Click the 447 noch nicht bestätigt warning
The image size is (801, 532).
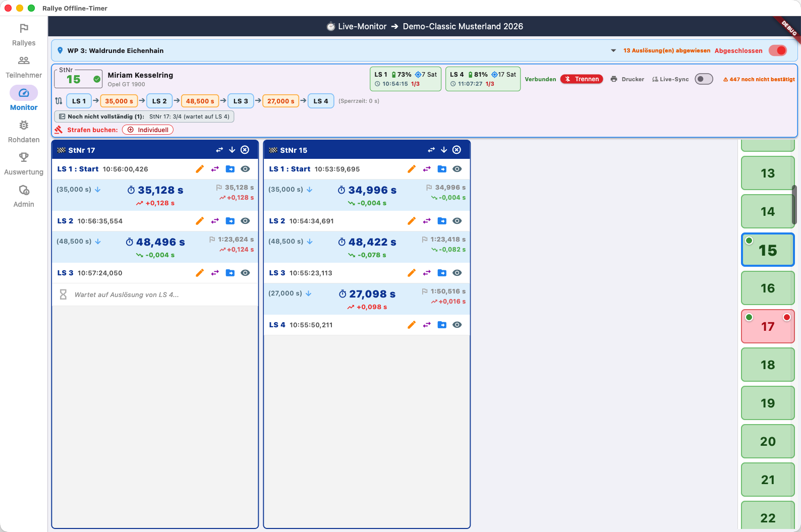coord(759,79)
